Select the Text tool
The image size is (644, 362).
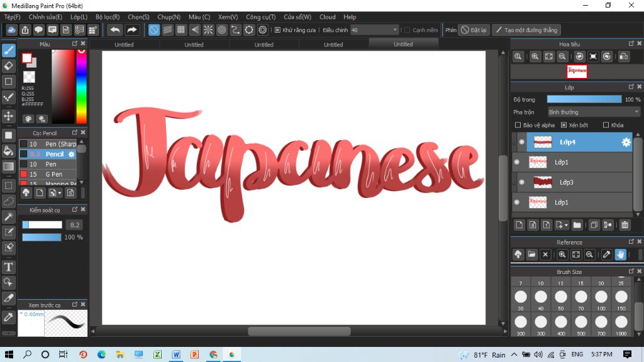click(9, 267)
